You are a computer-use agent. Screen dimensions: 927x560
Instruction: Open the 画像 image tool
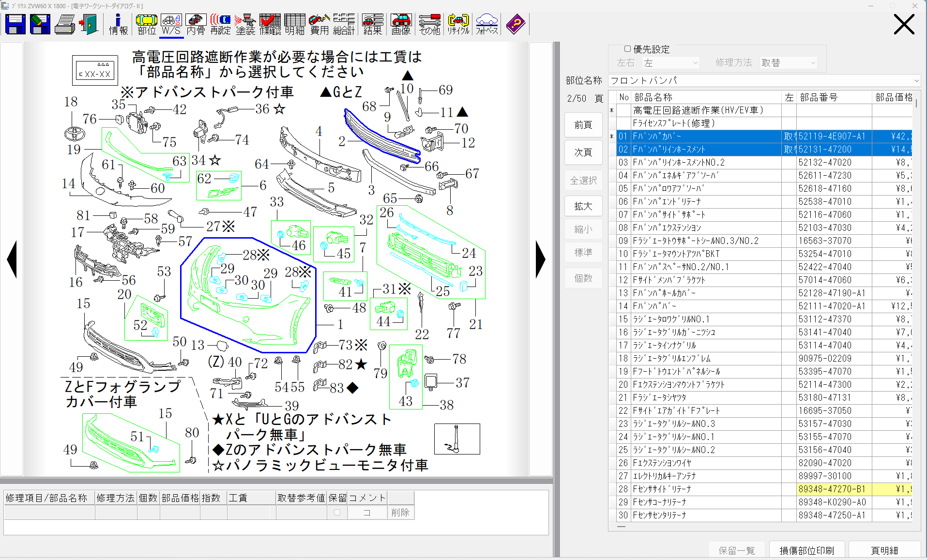point(401,24)
